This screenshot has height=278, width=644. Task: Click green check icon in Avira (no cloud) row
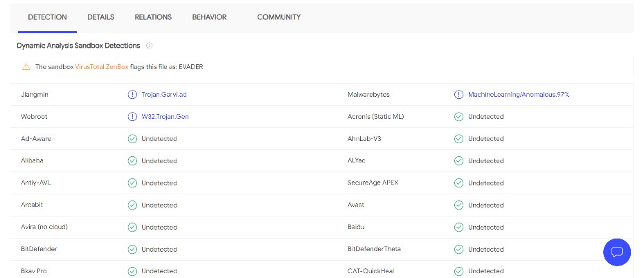pos(132,227)
